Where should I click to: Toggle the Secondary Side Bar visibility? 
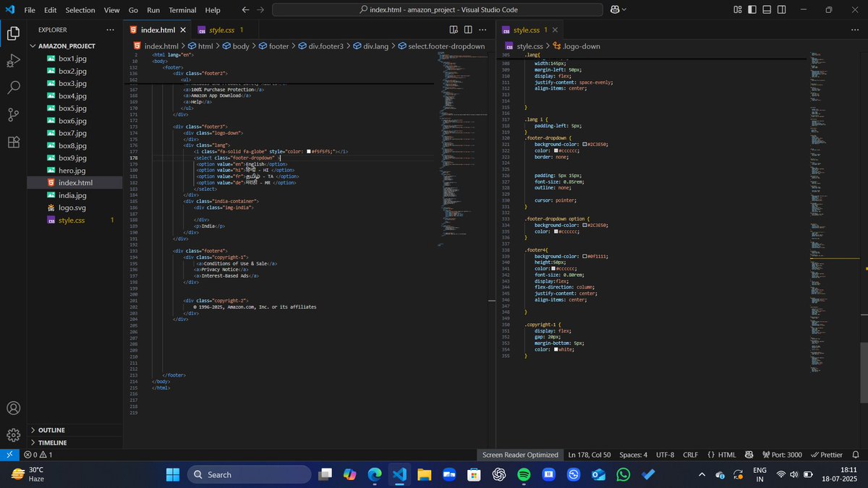783,9
